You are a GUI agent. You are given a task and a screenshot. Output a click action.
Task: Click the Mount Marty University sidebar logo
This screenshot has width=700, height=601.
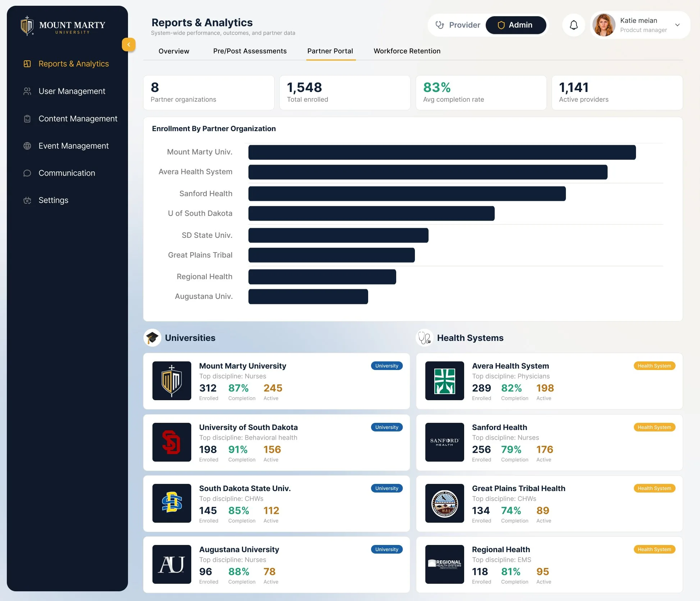click(63, 26)
